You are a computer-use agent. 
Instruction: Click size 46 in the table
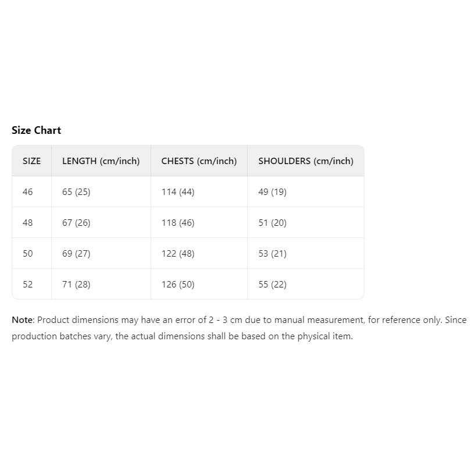click(28, 192)
